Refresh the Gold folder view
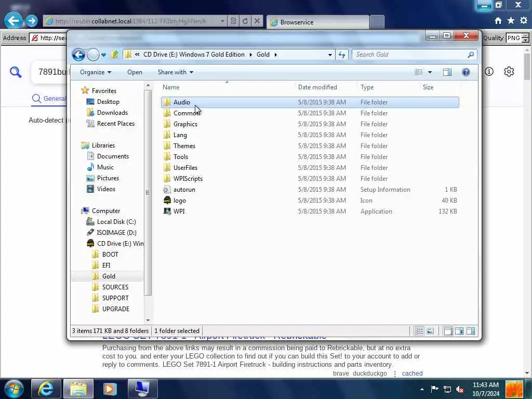The width and height of the screenshot is (532, 399). (x=342, y=55)
